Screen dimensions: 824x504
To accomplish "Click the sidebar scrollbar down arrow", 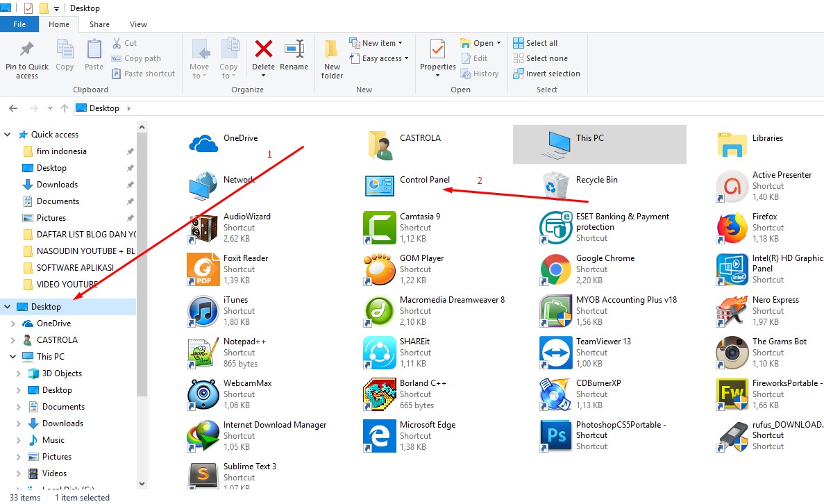I will click(x=142, y=483).
